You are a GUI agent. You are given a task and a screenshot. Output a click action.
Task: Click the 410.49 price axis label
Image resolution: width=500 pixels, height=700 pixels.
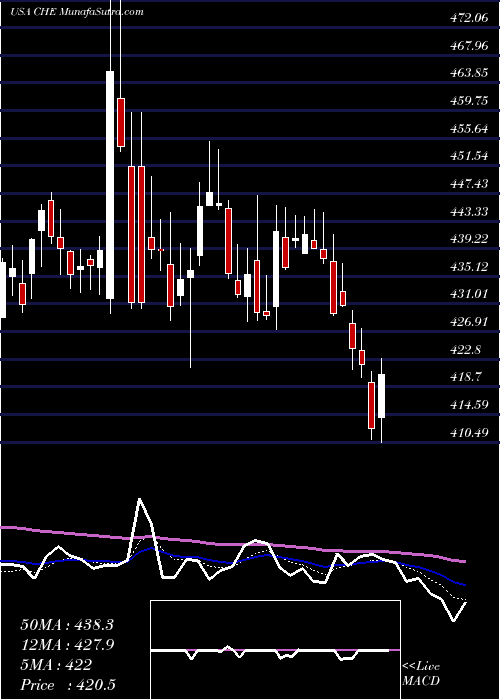(x=469, y=432)
